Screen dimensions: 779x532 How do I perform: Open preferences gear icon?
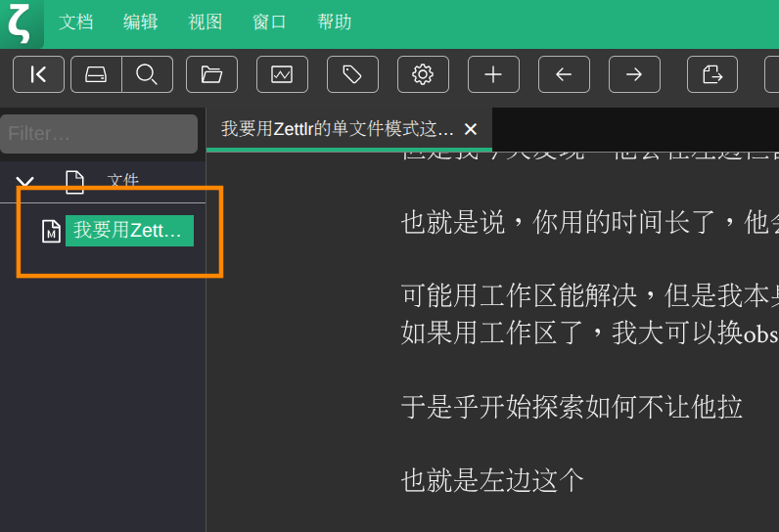click(x=423, y=74)
